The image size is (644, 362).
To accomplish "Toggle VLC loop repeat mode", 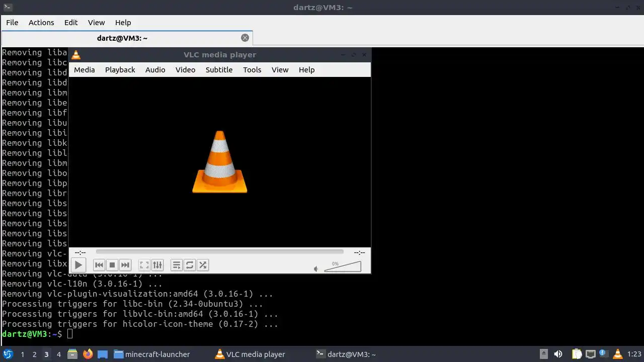I will coord(190,265).
